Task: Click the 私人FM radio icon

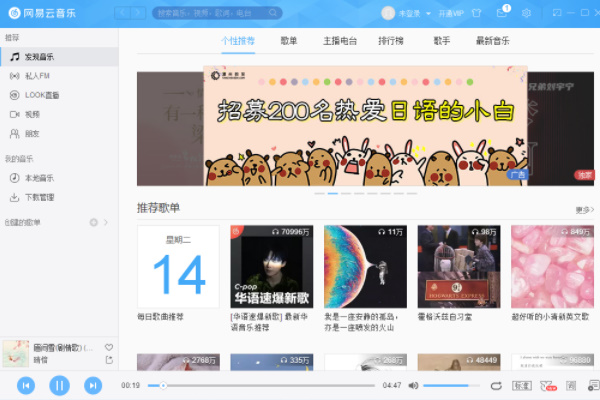Action: tap(15, 76)
